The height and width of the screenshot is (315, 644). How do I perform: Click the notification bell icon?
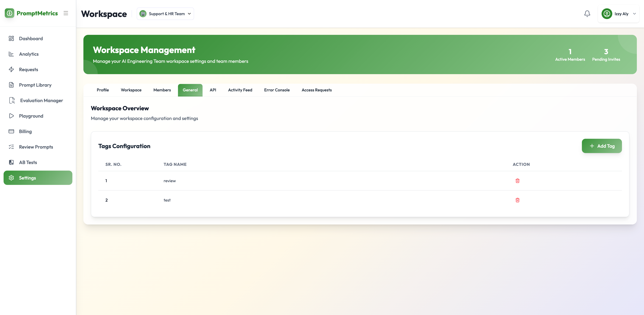coord(587,14)
